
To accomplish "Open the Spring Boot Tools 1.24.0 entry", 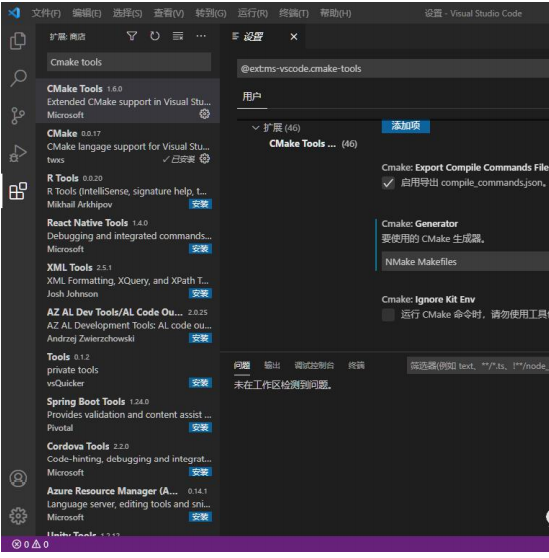I will pyautogui.click(x=128, y=415).
